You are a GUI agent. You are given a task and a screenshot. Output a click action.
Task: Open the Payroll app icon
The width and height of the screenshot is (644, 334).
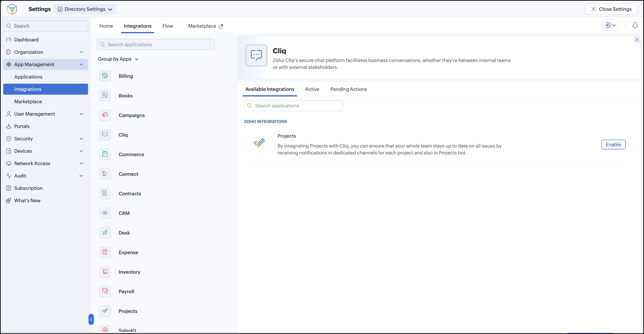tap(105, 291)
